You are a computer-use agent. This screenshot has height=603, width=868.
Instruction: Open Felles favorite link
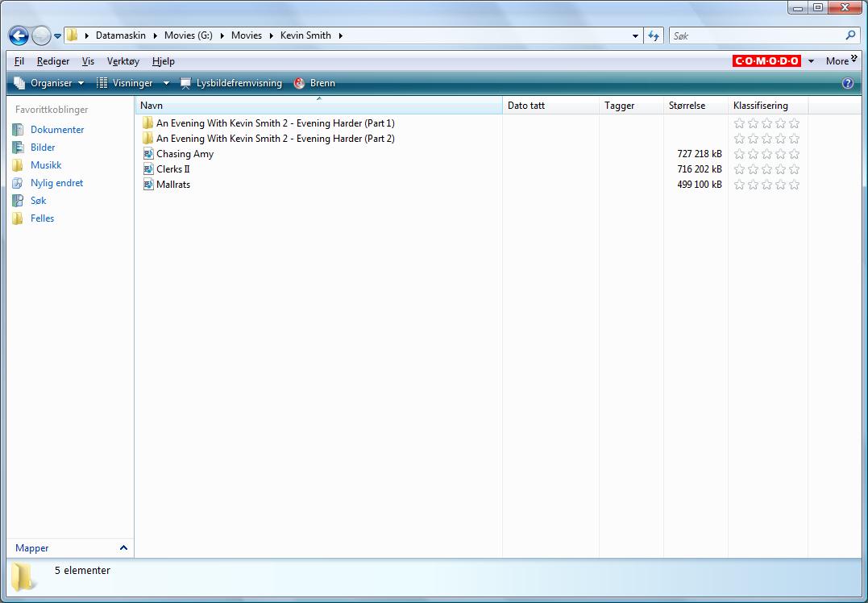[x=42, y=218]
